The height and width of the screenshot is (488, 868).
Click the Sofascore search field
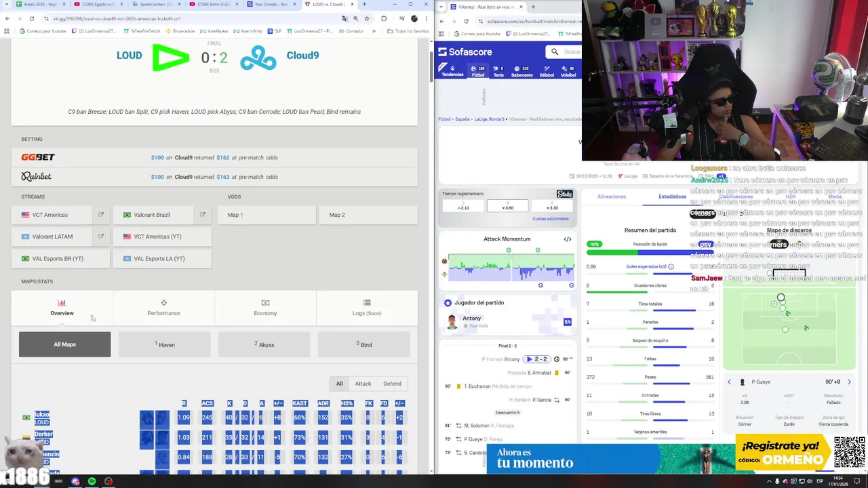tap(564, 52)
